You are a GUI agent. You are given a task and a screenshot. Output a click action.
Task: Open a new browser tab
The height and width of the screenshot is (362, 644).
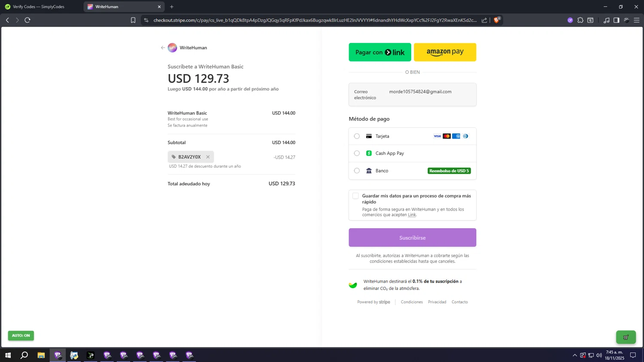tap(172, 7)
